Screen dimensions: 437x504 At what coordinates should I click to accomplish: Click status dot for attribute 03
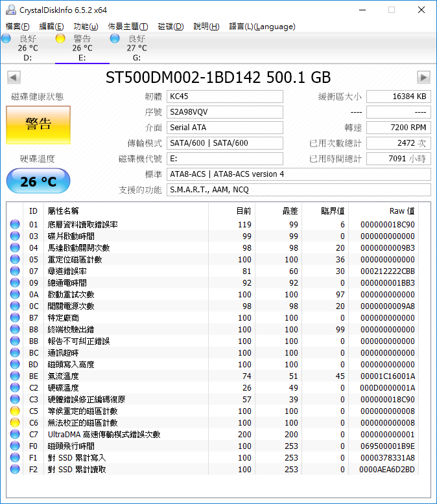tap(15, 236)
